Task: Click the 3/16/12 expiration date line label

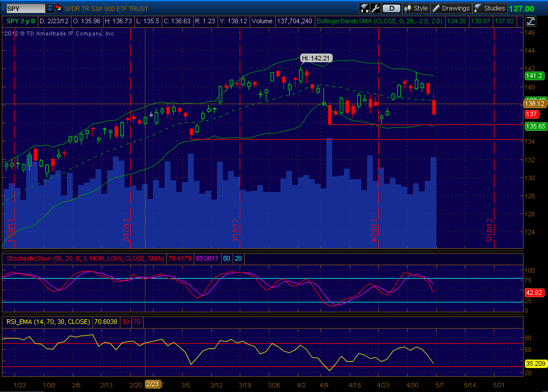Action: (235, 230)
